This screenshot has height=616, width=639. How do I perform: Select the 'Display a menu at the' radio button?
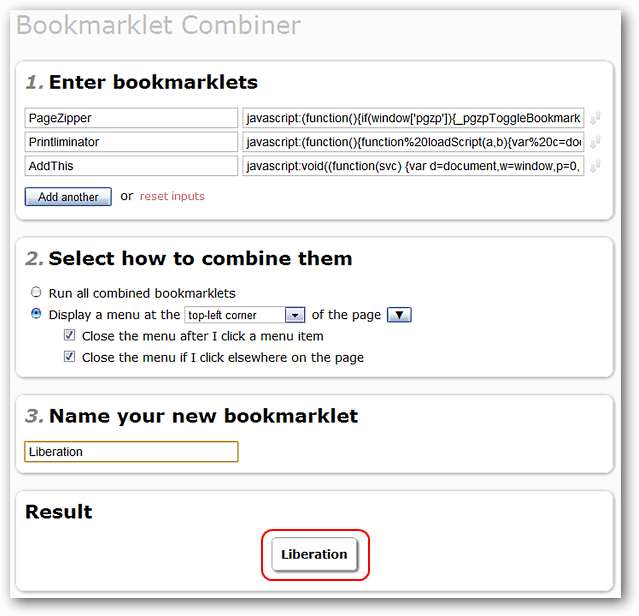pos(37,314)
